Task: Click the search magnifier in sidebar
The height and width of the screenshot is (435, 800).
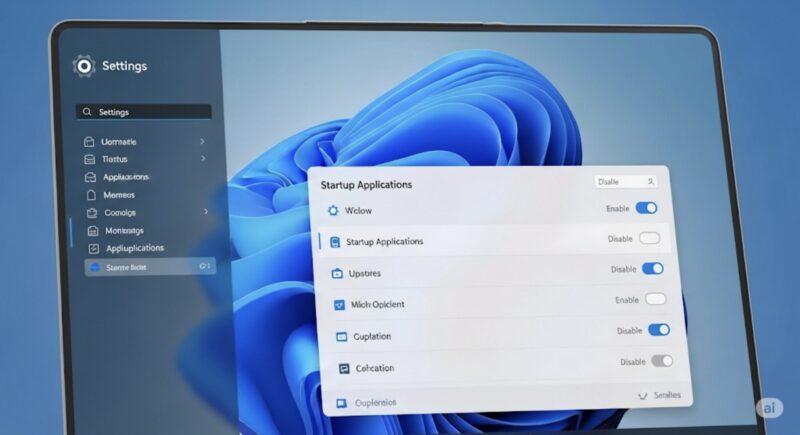Action: [x=87, y=112]
